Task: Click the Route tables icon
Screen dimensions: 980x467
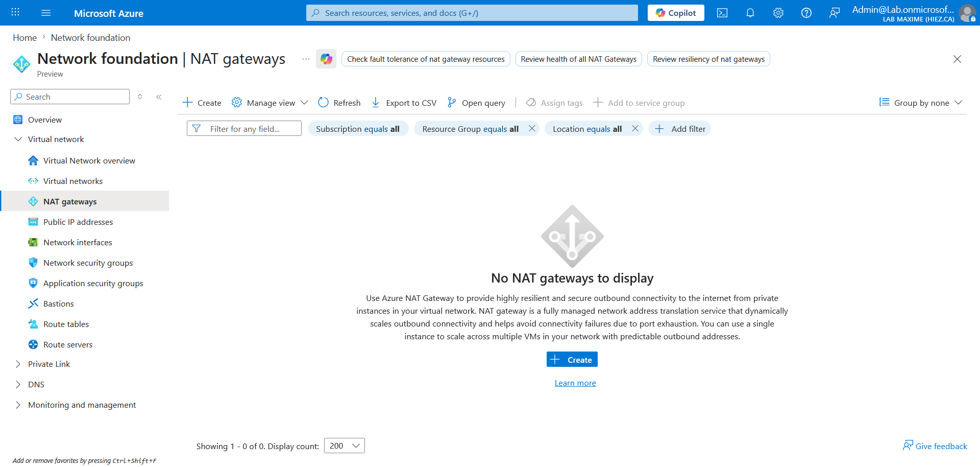Action: [x=33, y=324]
